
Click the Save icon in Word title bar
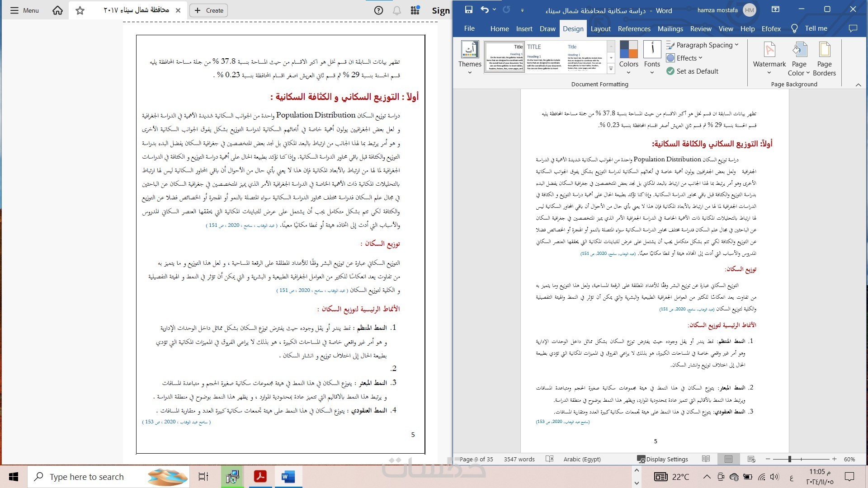468,9
